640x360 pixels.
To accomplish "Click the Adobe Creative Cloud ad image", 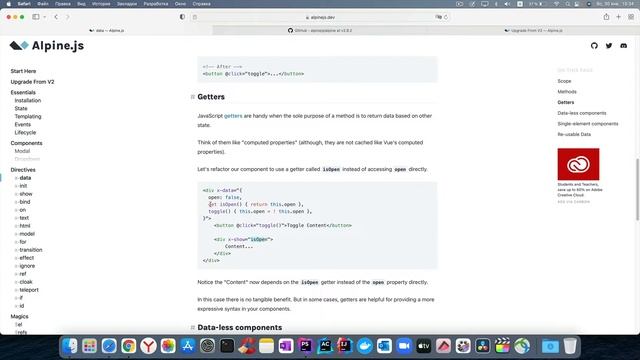I will click(x=578, y=164).
